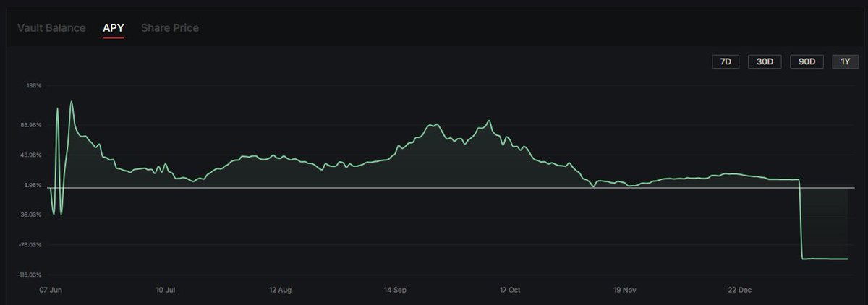The height and width of the screenshot is (305, 868).
Task: Click the 14 Sep date label
Action: coord(395,290)
